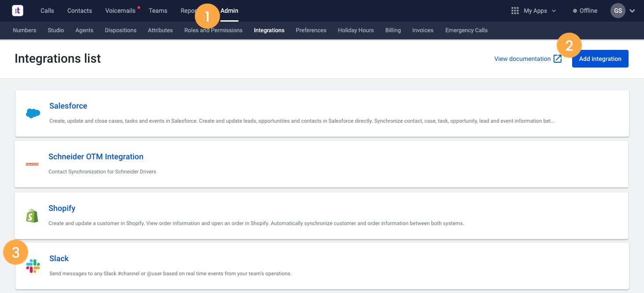
Task: Click the Shopify description text
Action: tap(256, 223)
